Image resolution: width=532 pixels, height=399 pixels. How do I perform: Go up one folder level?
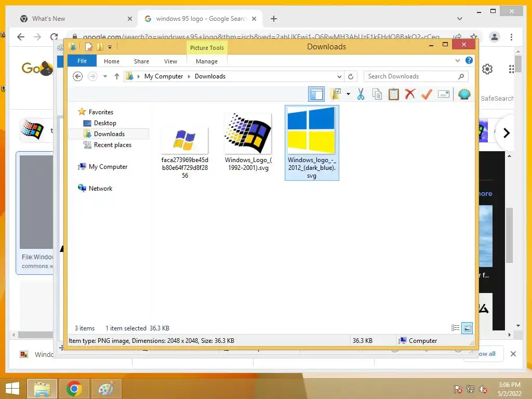point(117,76)
